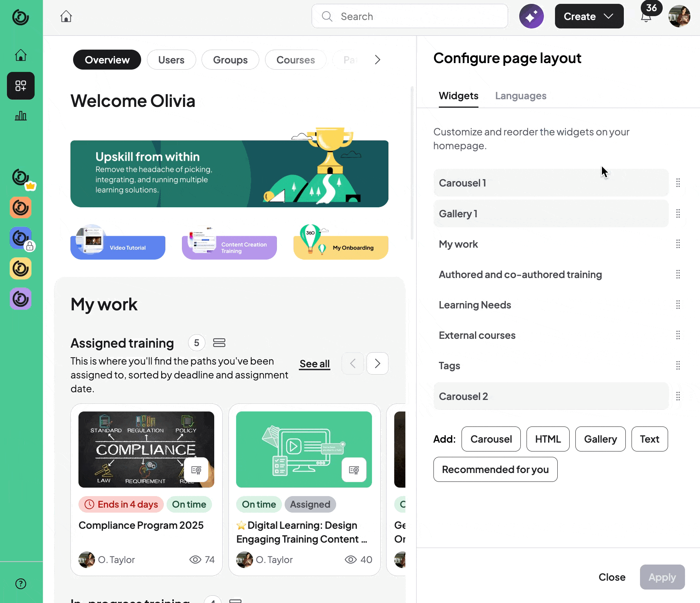Open the Video Tutorial tile
The height and width of the screenshot is (603, 700).
(118, 247)
